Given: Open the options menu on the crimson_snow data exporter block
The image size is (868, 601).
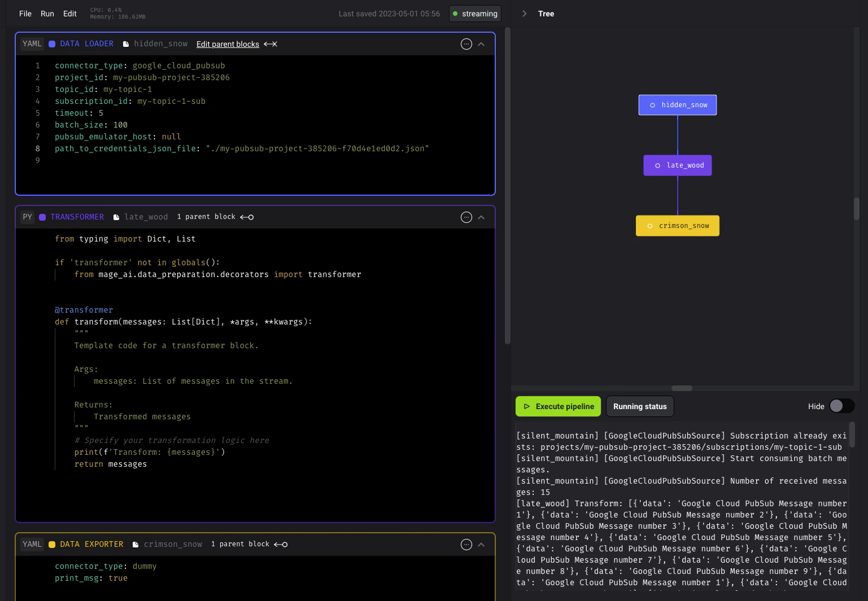Looking at the screenshot, I should click(466, 544).
